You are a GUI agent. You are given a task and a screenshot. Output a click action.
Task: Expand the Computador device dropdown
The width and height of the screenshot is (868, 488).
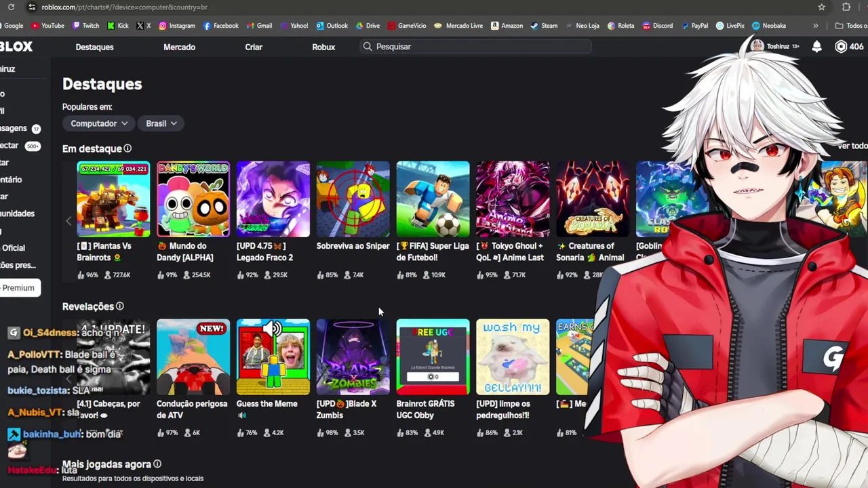99,123
